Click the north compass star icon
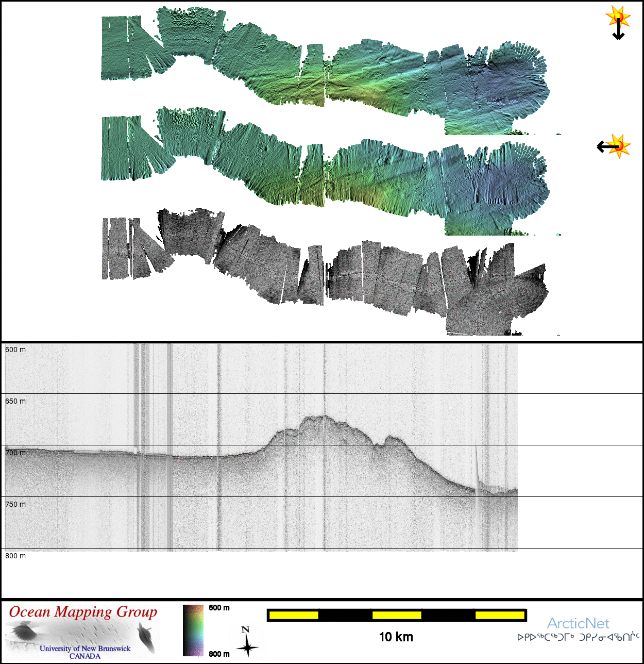Viewport: 644px width, 664px height. click(x=247, y=642)
